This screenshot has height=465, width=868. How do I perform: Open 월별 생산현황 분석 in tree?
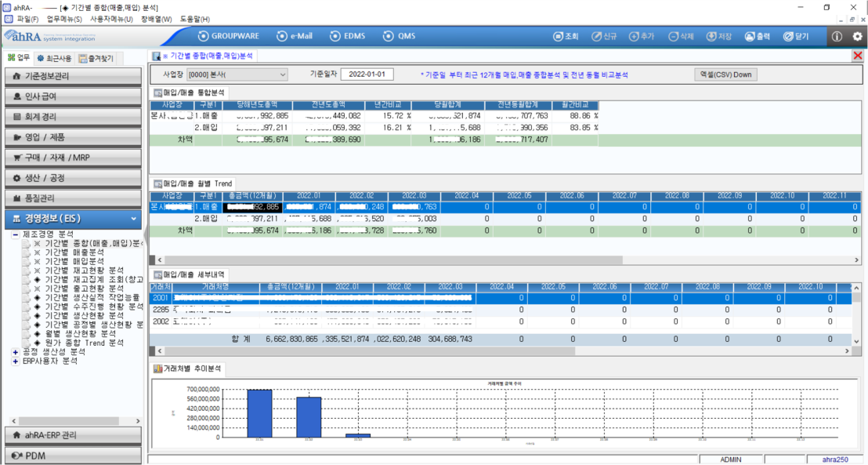[80, 333]
